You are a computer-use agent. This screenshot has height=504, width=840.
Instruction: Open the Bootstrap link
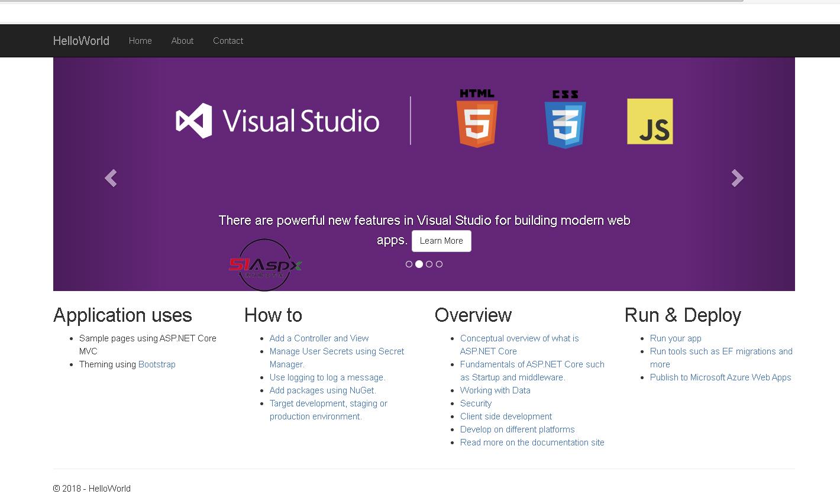click(157, 364)
